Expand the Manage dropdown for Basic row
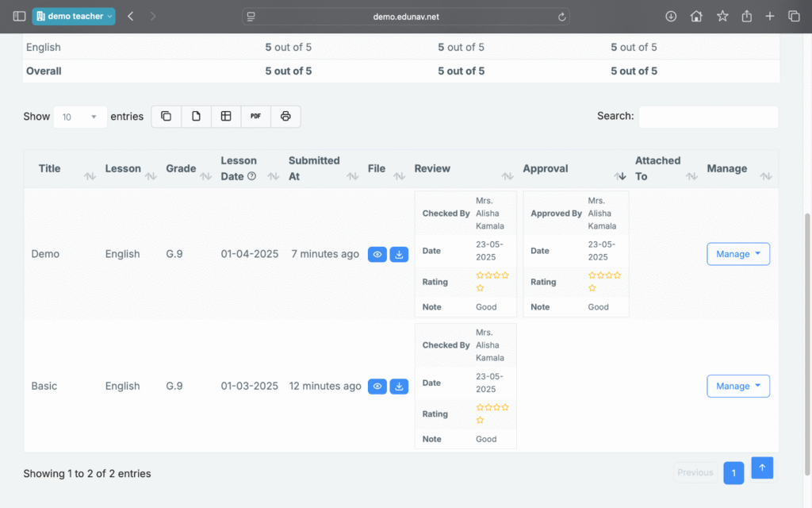This screenshot has width=812, height=508. pyautogui.click(x=737, y=386)
